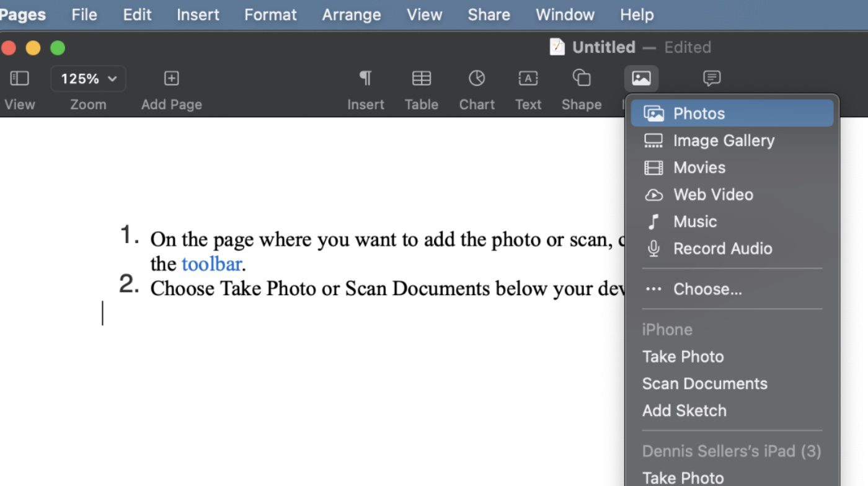This screenshot has width=868, height=486.
Task: Pick Web Video in the menu
Action: click(713, 195)
